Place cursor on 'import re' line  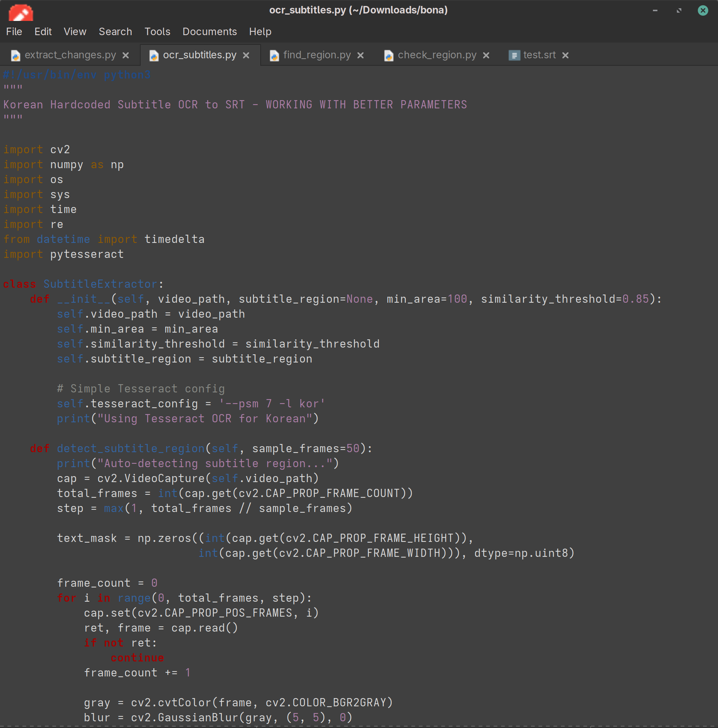33,225
